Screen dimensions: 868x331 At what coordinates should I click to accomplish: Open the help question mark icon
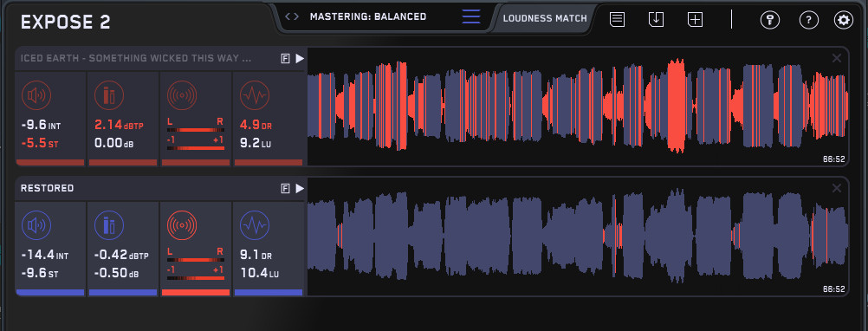click(809, 21)
